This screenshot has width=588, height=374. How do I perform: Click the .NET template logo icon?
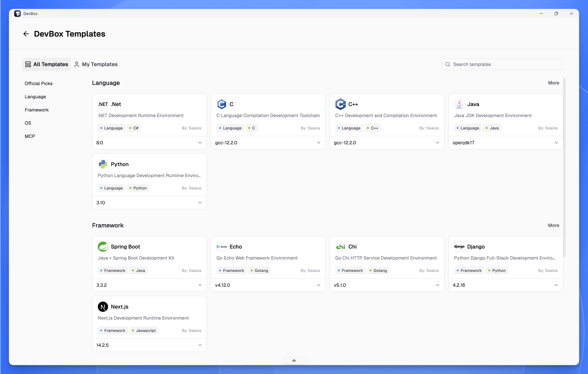pos(103,104)
